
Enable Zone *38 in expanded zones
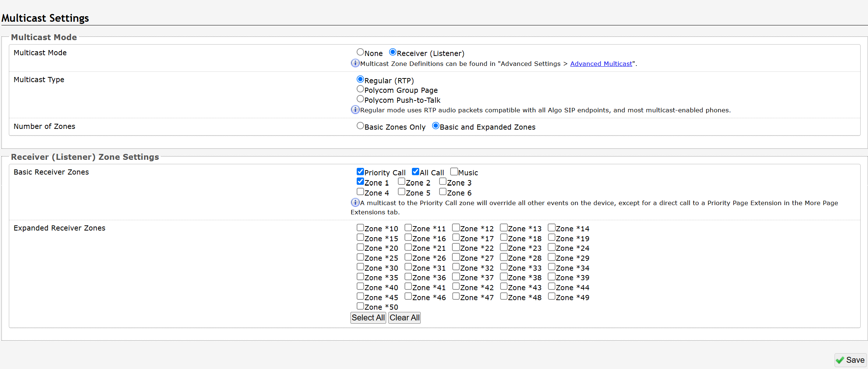pos(504,277)
